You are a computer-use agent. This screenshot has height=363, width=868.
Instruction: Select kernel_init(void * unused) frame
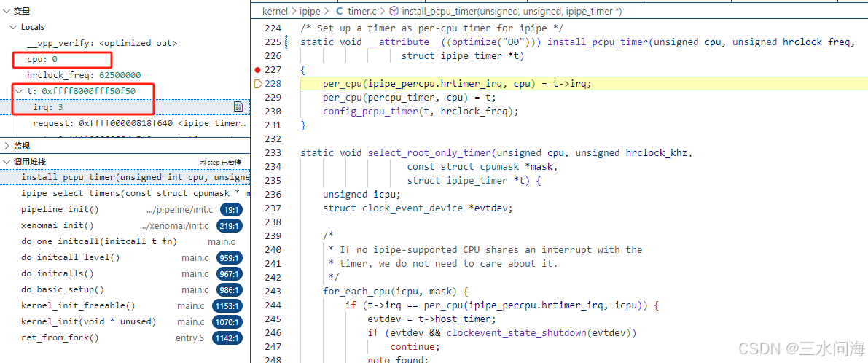point(125,321)
